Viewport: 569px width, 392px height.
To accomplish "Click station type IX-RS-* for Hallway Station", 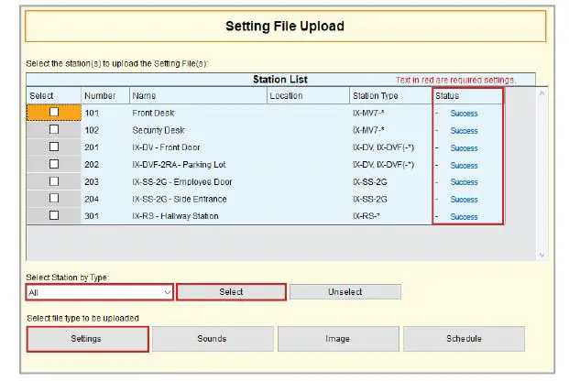I will tap(367, 216).
